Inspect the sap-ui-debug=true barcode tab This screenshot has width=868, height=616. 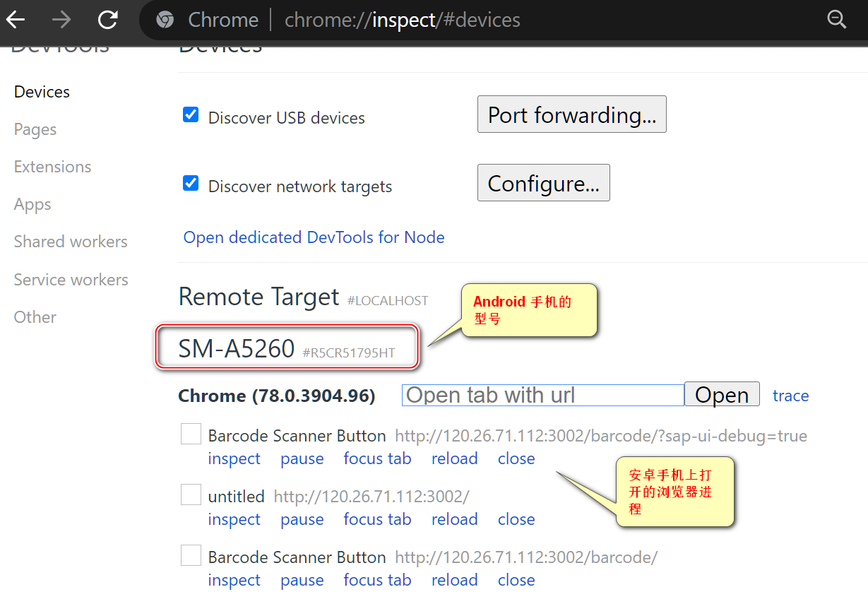pyautogui.click(x=234, y=458)
